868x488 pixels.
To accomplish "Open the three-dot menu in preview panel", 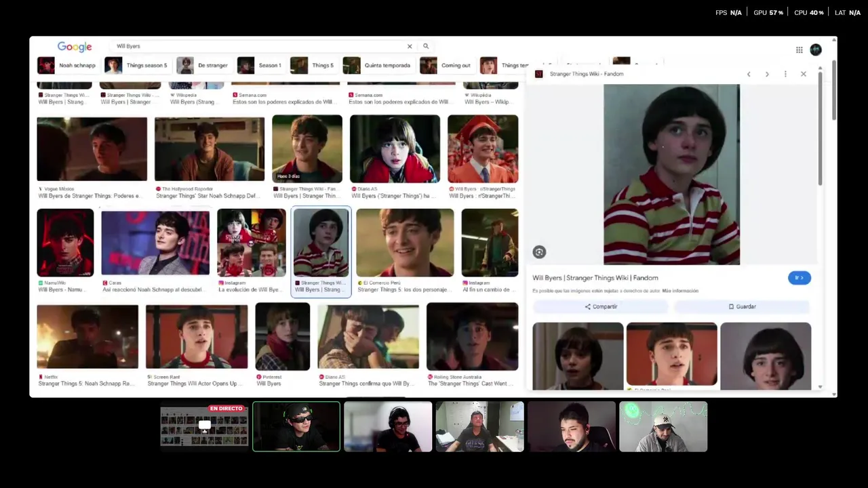I will 785,74.
